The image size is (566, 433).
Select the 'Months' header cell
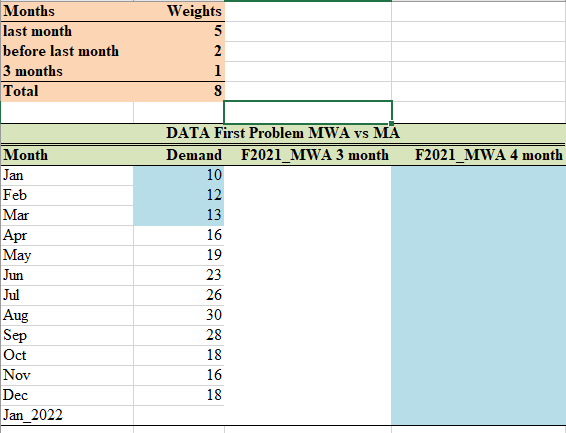pyautogui.click(x=67, y=11)
